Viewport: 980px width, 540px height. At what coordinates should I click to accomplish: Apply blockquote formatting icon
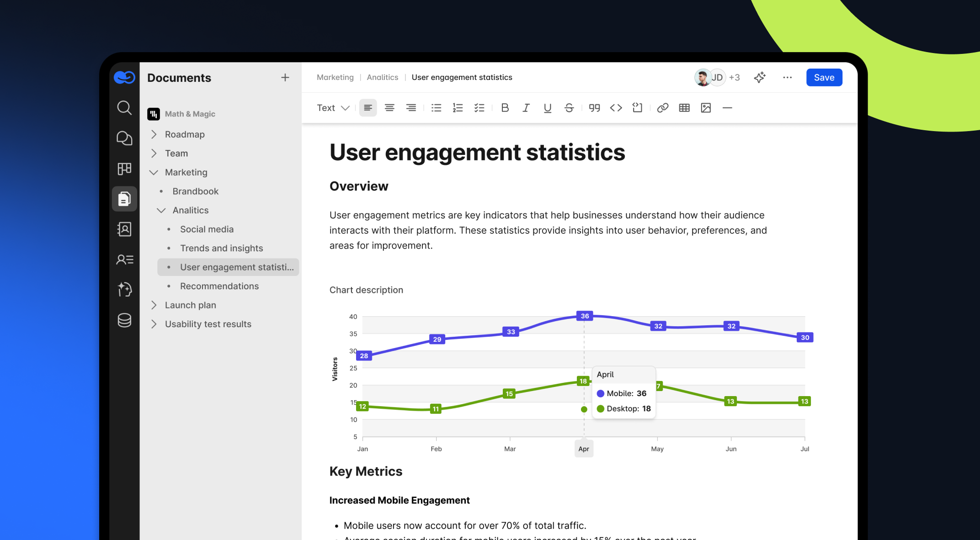[594, 108]
